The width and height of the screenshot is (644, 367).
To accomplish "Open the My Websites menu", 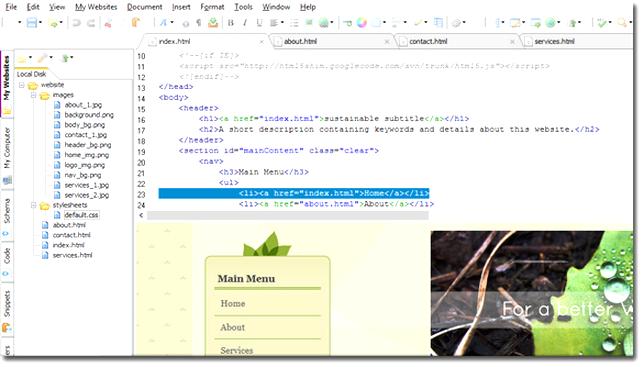I will (x=96, y=7).
